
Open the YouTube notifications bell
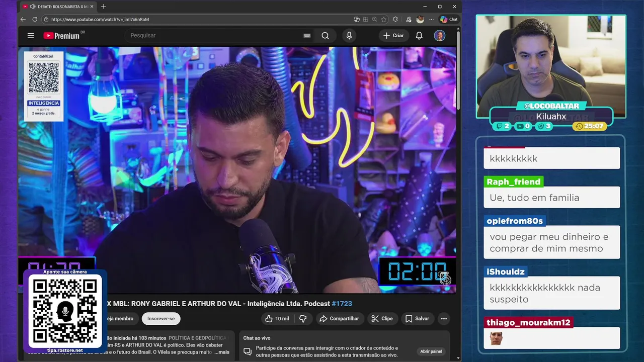[x=419, y=36]
